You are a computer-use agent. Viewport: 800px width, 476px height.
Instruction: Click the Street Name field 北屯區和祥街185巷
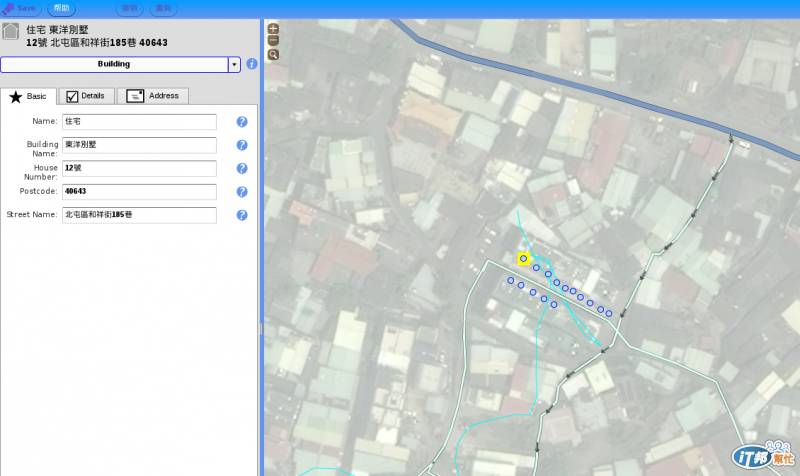(x=139, y=215)
